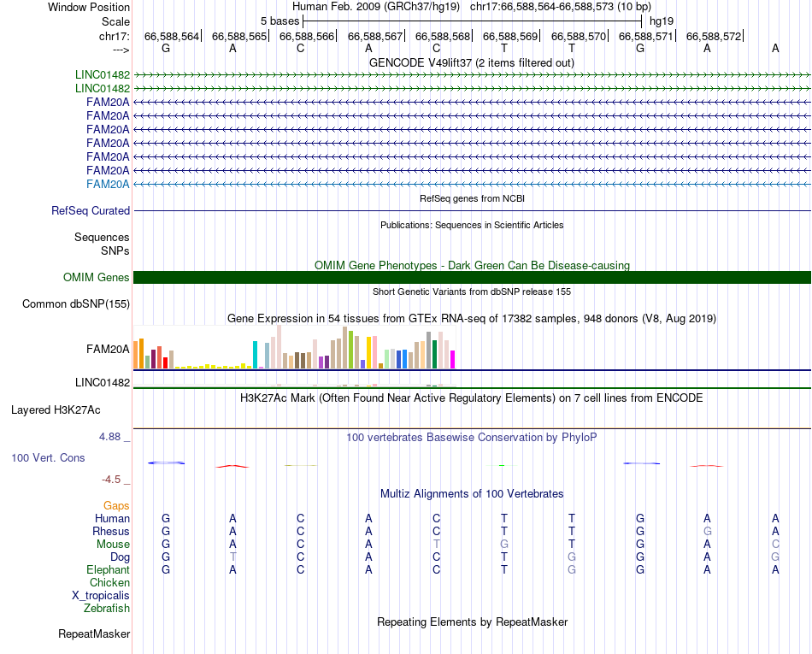Select the Dog species row label

tap(121, 557)
